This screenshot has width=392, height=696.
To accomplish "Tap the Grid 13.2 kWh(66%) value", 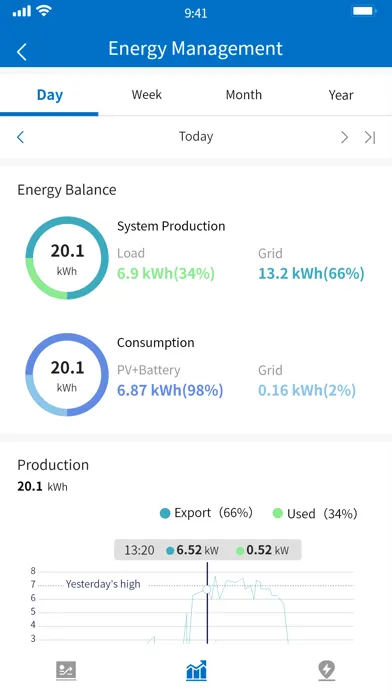I will click(x=311, y=273).
